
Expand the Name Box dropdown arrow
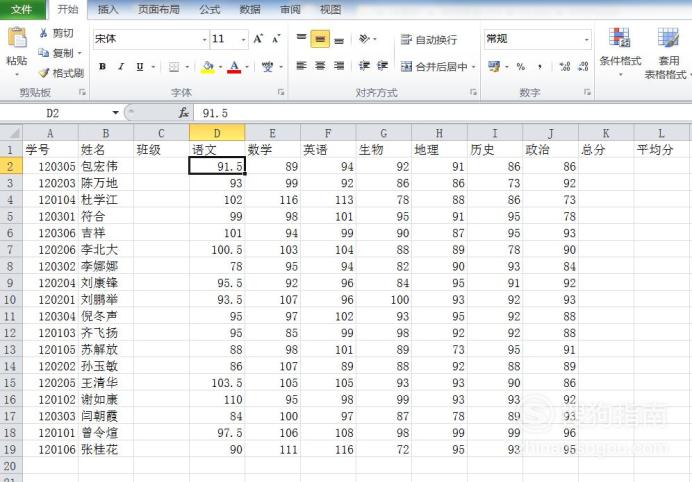tap(115, 113)
